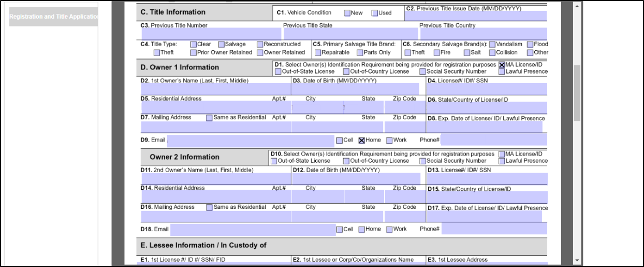Check Owner 1 Work phone box

tap(389, 140)
